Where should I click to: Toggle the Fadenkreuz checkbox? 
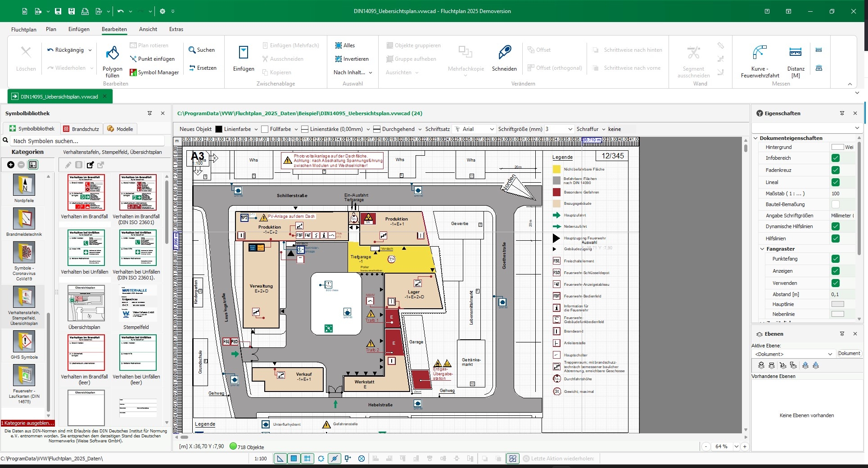point(836,170)
